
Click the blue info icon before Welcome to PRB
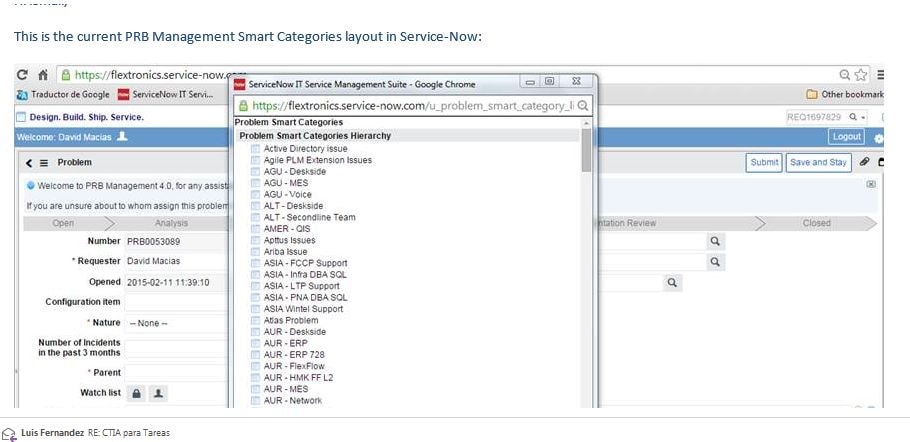click(31, 186)
